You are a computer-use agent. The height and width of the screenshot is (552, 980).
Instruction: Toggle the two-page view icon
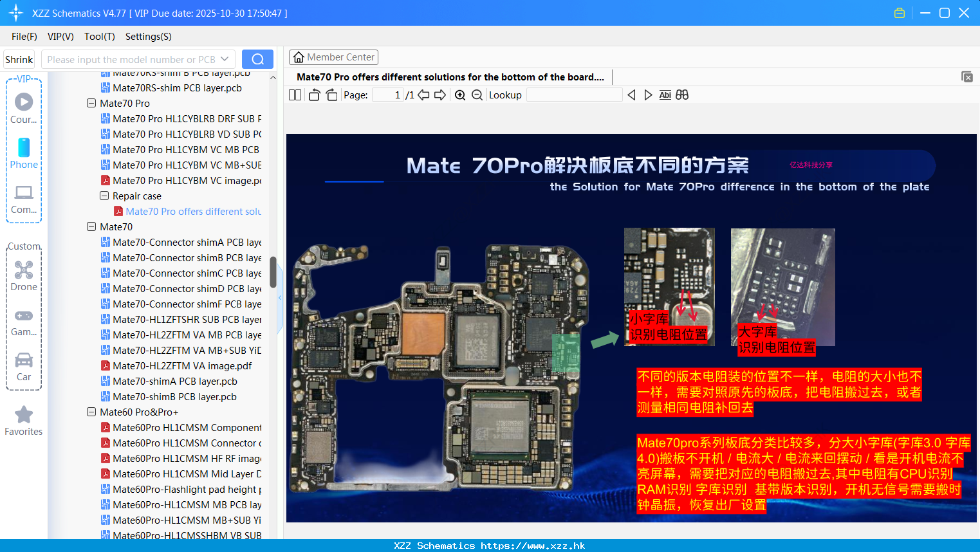pyautogui.click(x=295, y=95)
